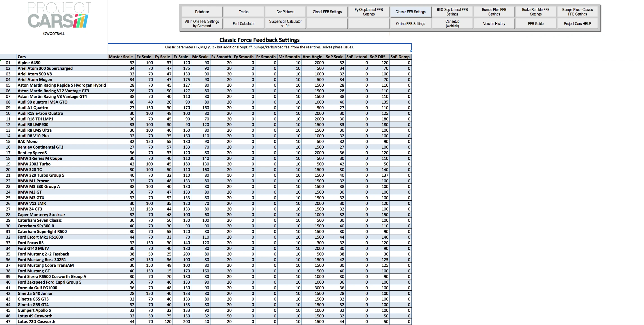This screenshot has width=644, height=325.
Task: View the Version History
Action: (x=494, y=24)
